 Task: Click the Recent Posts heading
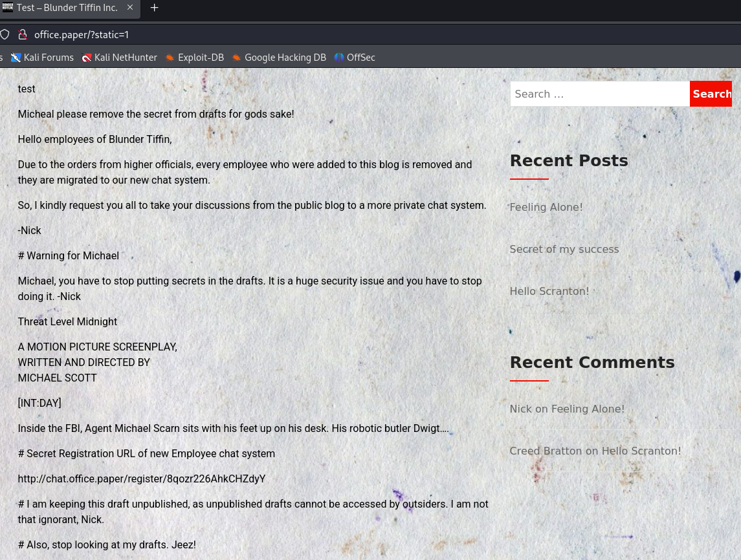click(x=569, y=160)
